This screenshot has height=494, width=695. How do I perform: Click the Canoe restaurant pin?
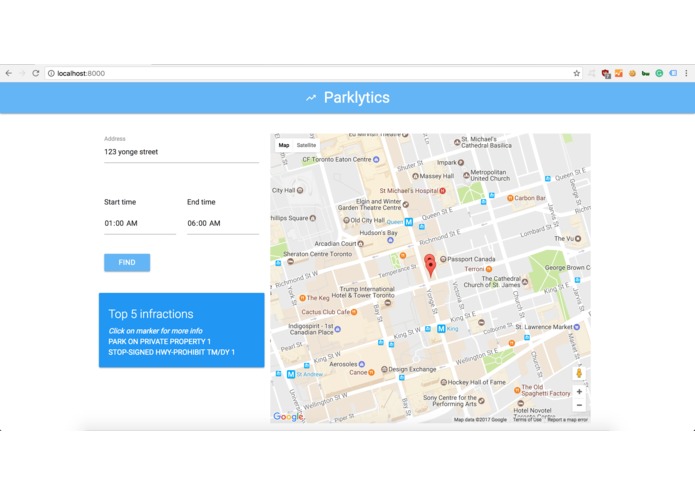[x=371, y=373]
